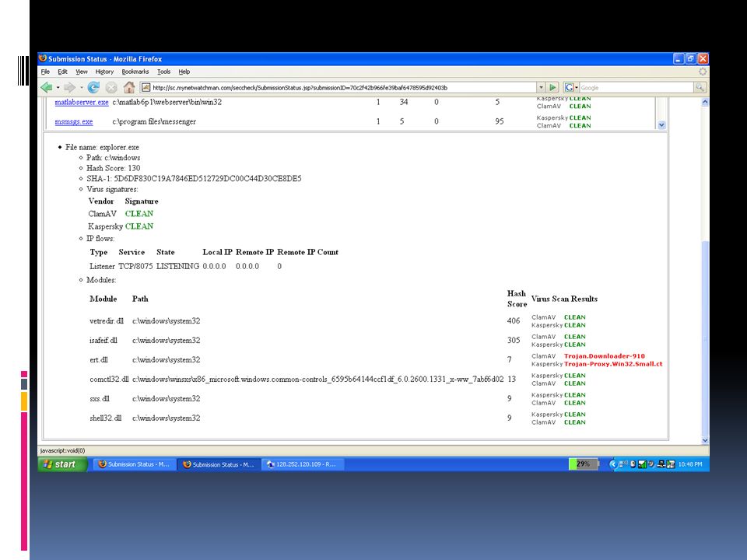Click the vetredir.dll module name
Viewport: 747px width, 560px height.
point(107,321)
